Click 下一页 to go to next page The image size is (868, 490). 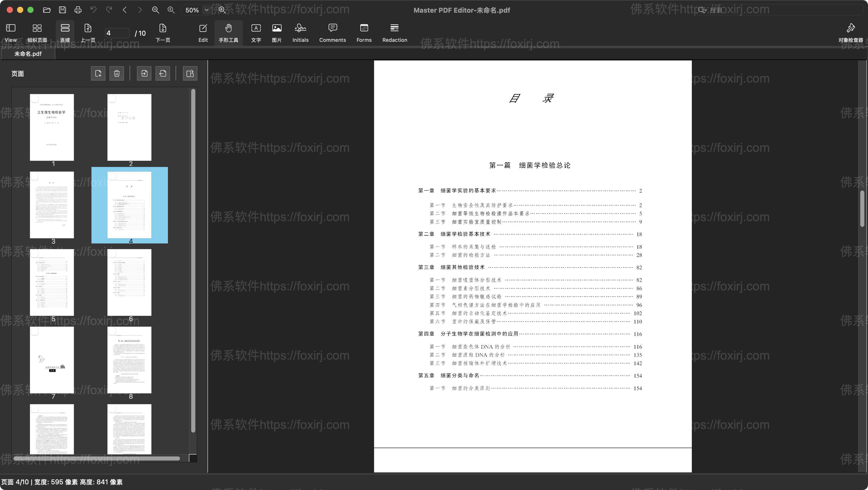coord(163,32)
